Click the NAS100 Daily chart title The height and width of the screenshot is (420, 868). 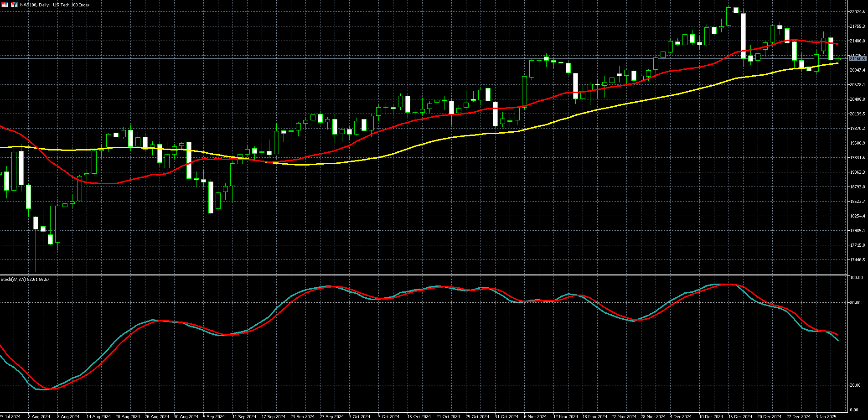point(55,5)
